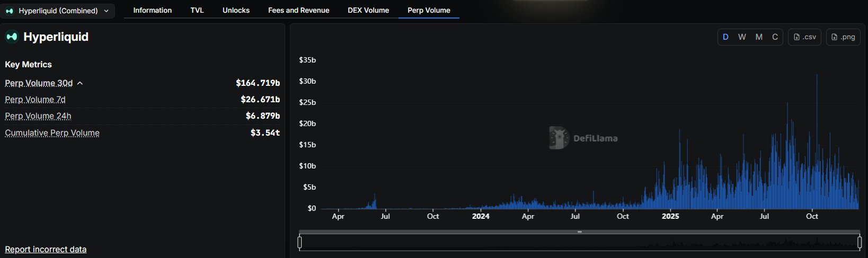Click the Perp Volume 24h label
Image resolution: width=868 pixels, height=258 pixels.
click(x=38, y=115)
